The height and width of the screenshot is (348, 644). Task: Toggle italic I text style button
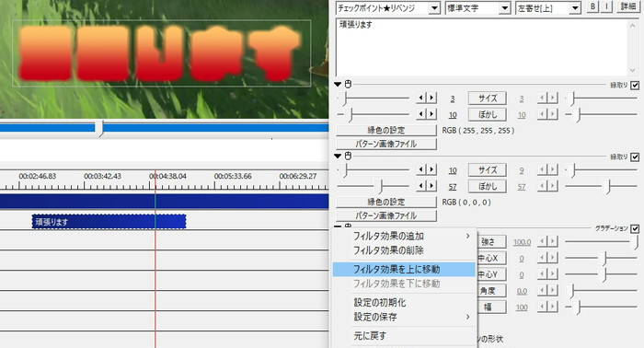[x=607, y=7]
